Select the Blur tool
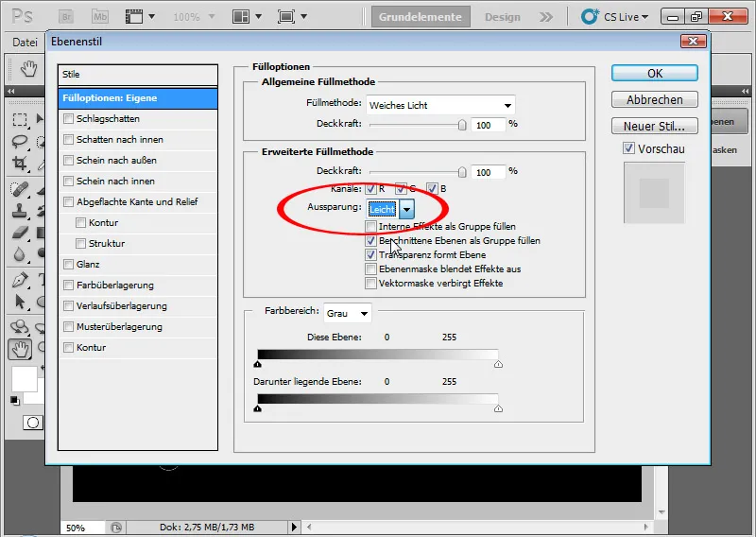 (20, 253)
